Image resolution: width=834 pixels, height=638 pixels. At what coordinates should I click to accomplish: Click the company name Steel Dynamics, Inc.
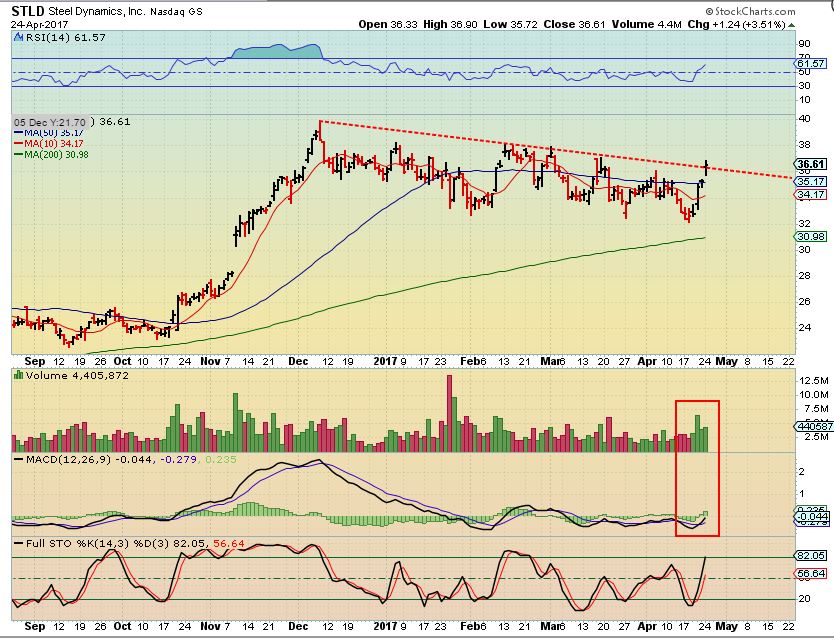click(97, 11)
